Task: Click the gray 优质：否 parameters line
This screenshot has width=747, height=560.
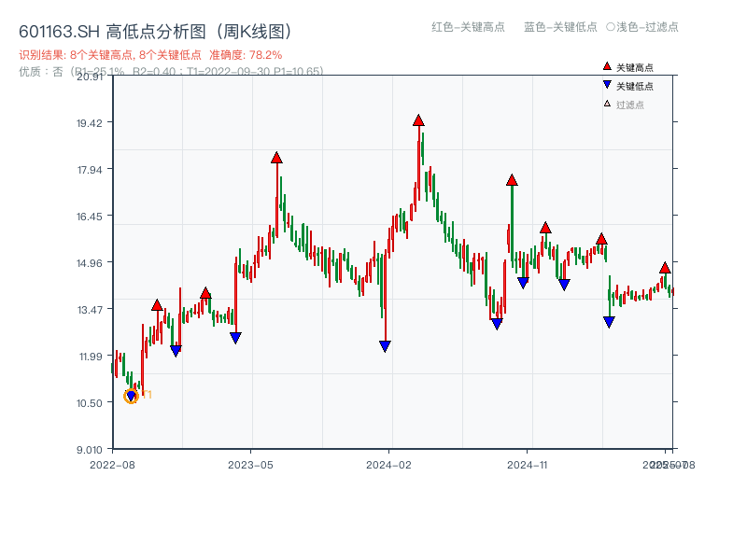Action: click(x=171, y=72)
